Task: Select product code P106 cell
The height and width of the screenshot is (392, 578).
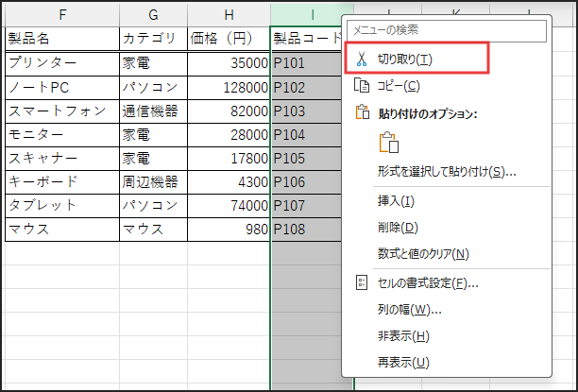Action: click(307, 182)
